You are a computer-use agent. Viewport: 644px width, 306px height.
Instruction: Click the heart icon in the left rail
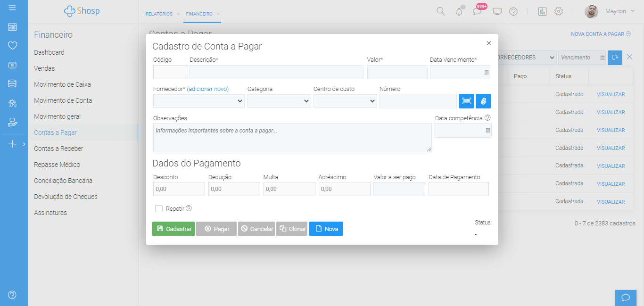12,46
